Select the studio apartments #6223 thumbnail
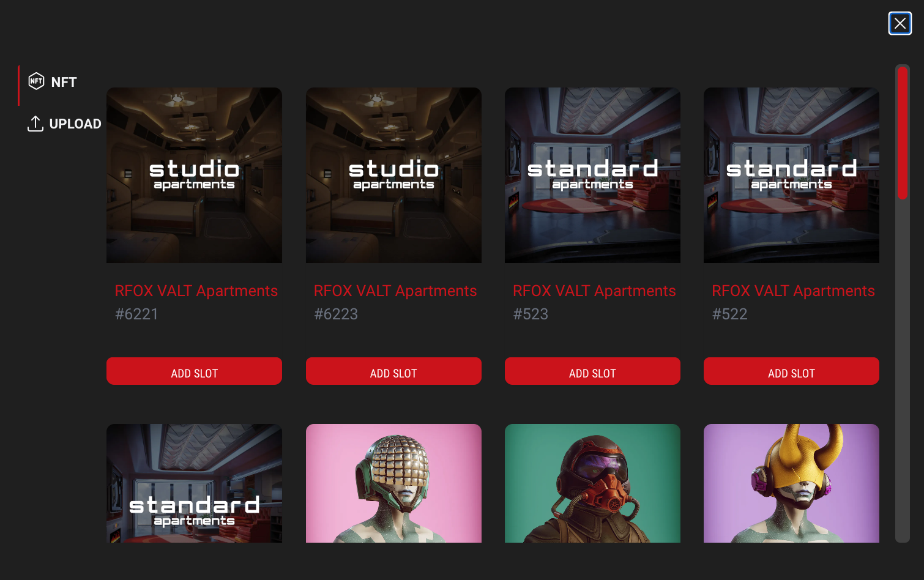Image resolution: width=924 pixels, height=580 pixels. pyautogui.click(x=393, y=175)
